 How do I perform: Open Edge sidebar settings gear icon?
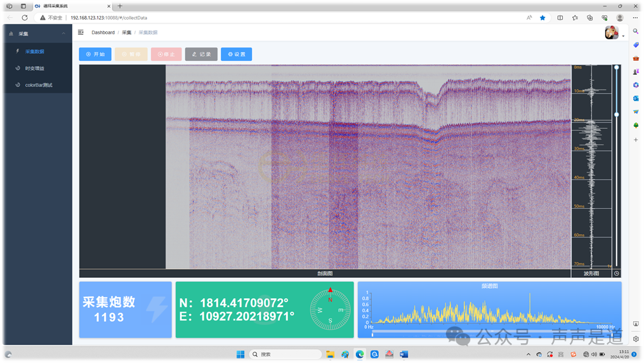click(x=636, y=339)
